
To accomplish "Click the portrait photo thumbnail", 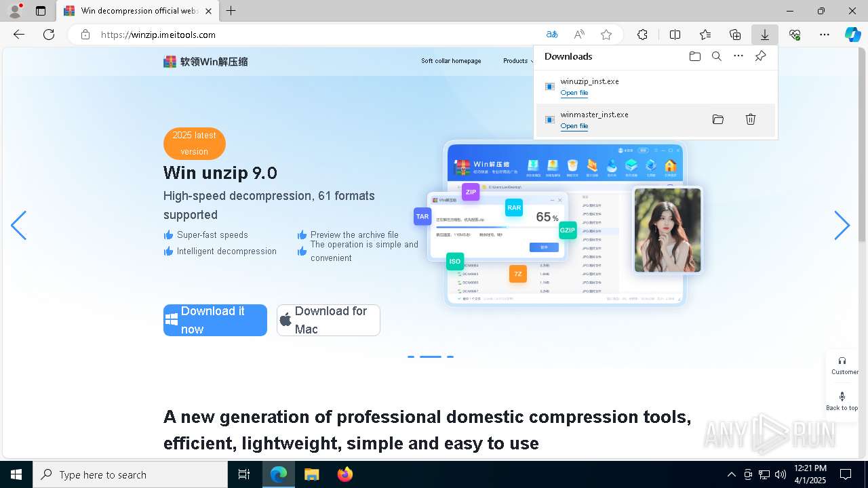I will pyautogui.click(x=668, y=230).
